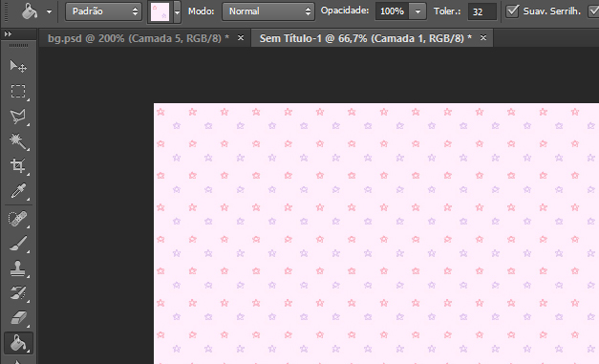Click the Opacidade label

tap(345, 11)
